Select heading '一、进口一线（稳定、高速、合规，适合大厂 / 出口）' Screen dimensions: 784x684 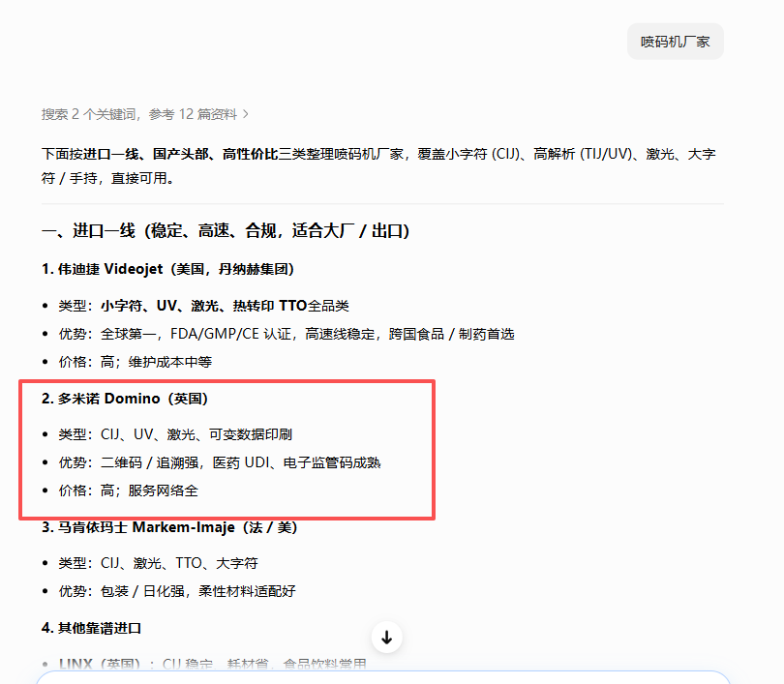226,231
